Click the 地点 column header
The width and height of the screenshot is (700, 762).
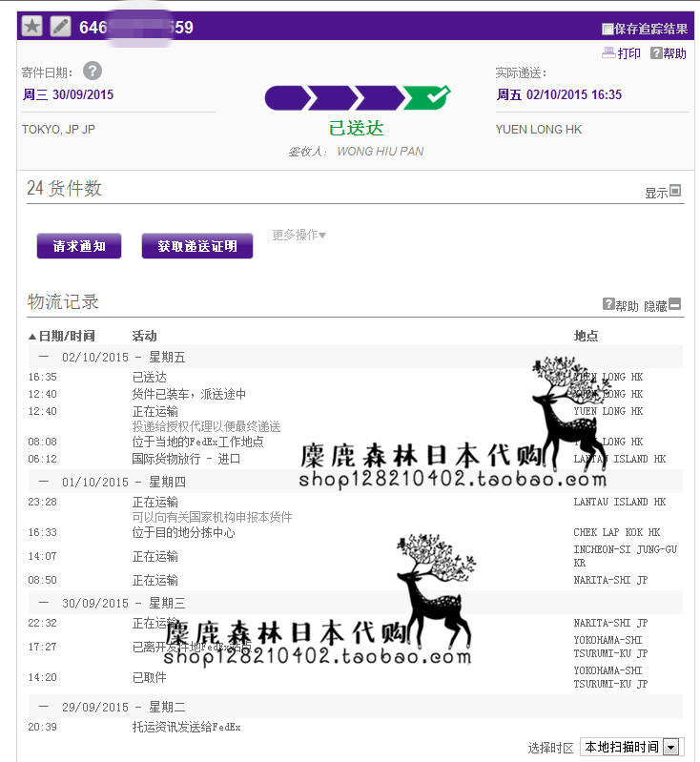tap(587, 336)
